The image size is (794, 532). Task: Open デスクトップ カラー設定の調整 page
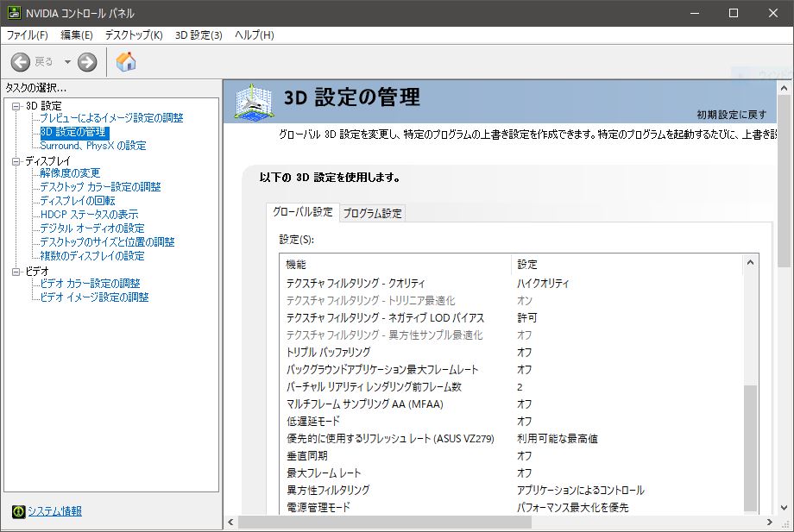pyautogui.click(x=100, y=187)
